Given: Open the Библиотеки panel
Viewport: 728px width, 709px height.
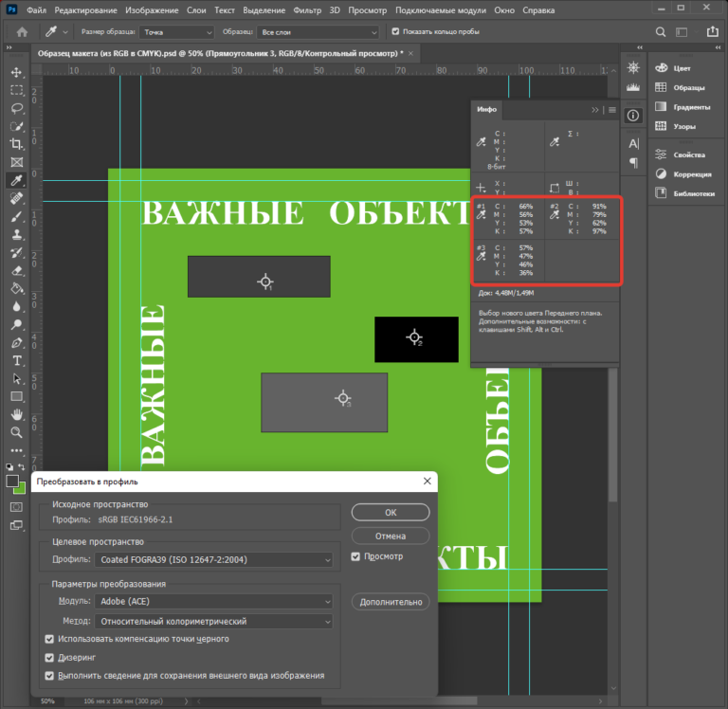Looking at the screenshot, I should [x=693, y=193].
